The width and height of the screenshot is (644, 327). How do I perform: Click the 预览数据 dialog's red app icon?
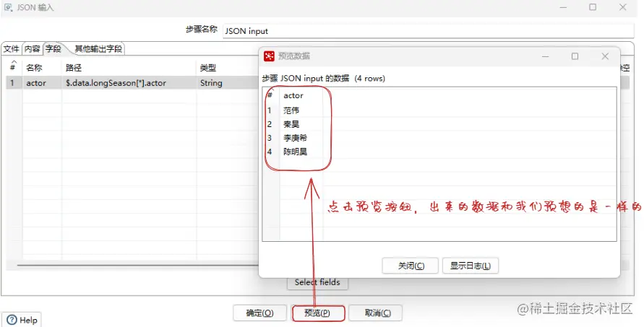tap(269, 56)
